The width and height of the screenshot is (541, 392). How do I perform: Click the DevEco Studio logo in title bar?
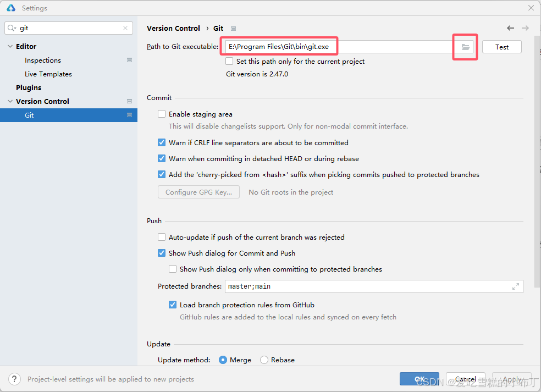(x=10, y=8)
